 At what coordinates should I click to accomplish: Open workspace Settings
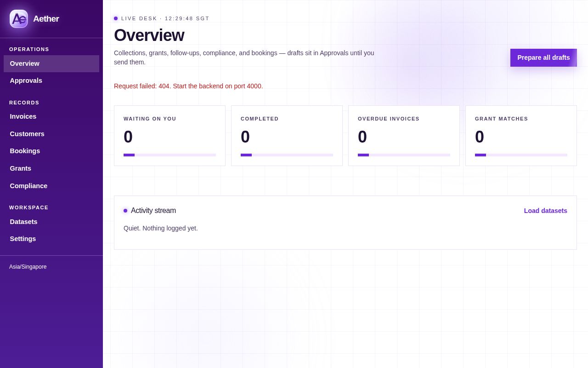click(51, 239)
